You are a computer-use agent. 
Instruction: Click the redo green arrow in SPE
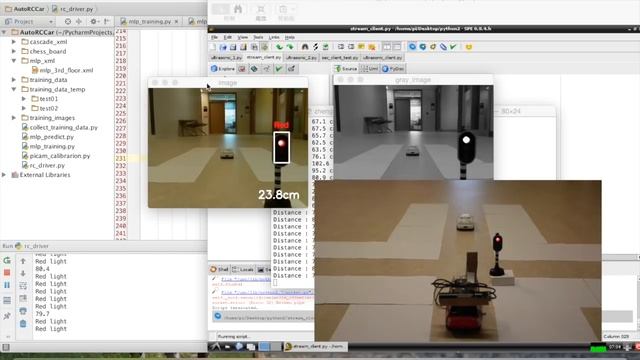pos(290,47)
